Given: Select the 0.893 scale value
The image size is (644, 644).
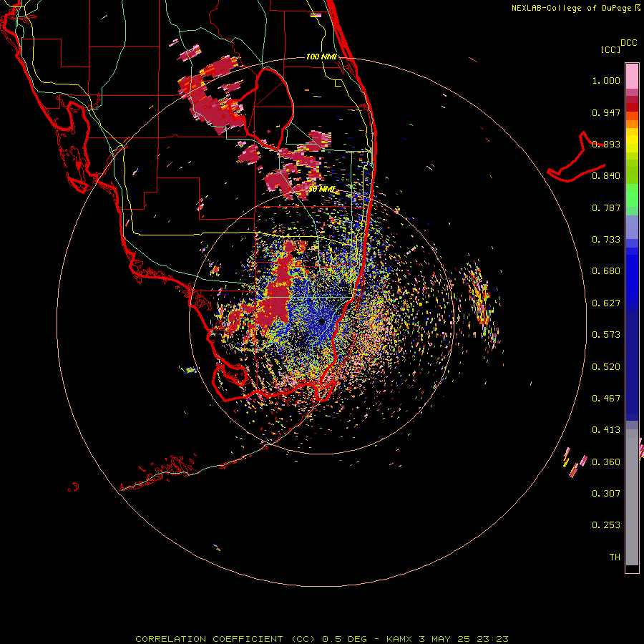Looking at the screenshot, I should tap(606, 144).
